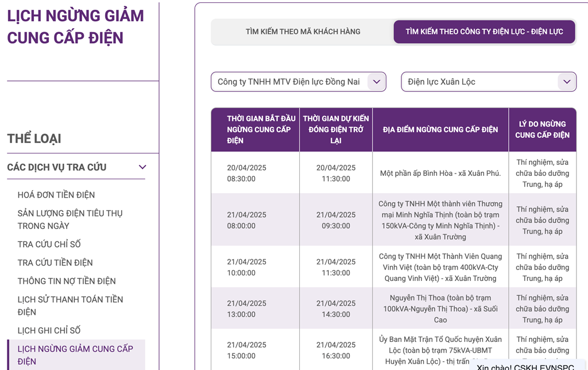Select the 'Một phần ấp Bình Hòa' outage row

click(440, 173)
